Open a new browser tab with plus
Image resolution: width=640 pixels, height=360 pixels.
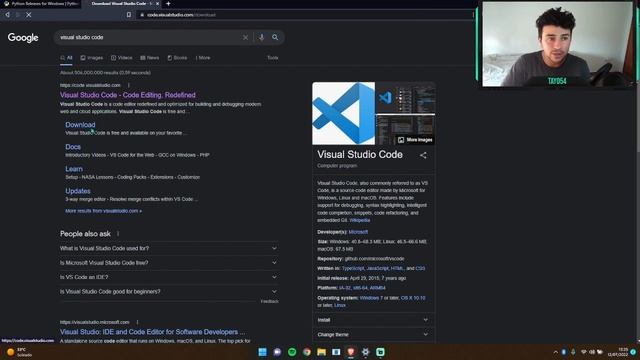168,4
